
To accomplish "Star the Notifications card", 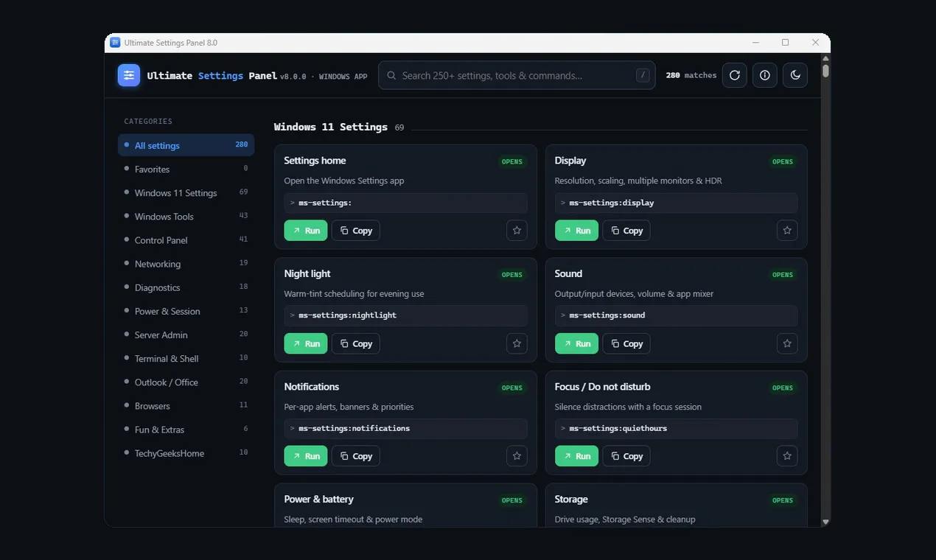I will click(x=517, y=456).
